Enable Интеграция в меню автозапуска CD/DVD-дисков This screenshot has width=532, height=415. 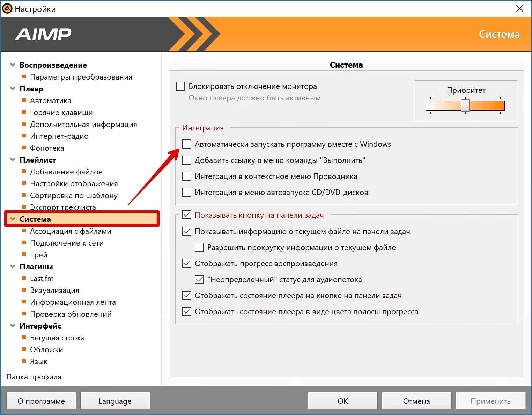coord(187,192)
